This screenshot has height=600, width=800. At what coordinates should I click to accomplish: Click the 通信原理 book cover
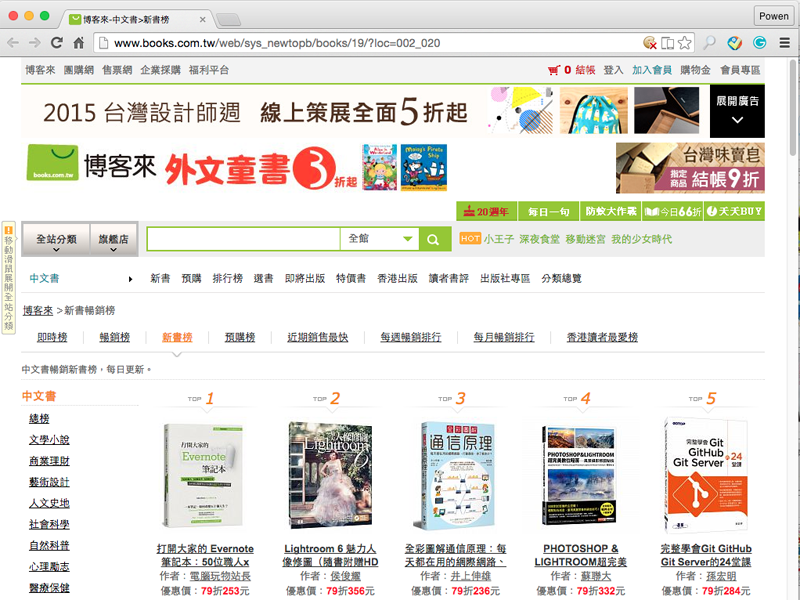456,476
